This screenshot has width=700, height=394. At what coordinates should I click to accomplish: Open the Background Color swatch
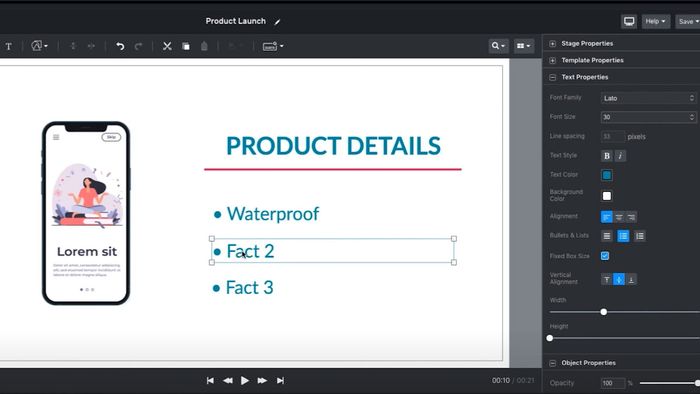607,196
